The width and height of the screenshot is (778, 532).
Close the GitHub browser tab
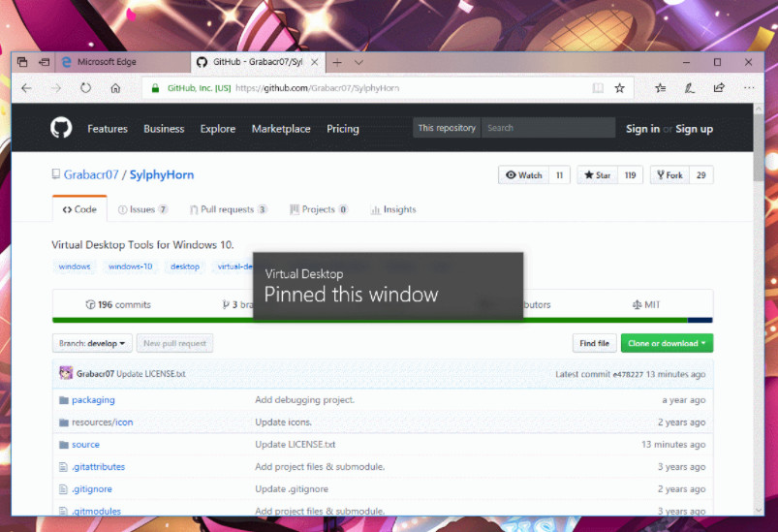315,62
